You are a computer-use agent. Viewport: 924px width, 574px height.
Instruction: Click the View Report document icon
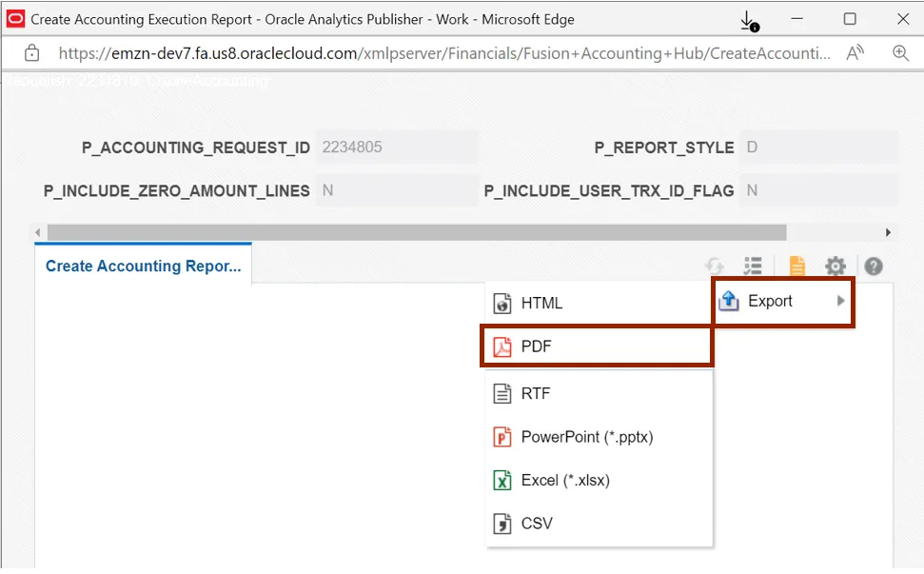pyautogui.click(x=796, y=267)
